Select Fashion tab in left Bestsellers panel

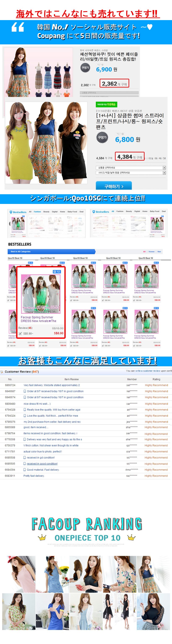(x=37, y=212)
